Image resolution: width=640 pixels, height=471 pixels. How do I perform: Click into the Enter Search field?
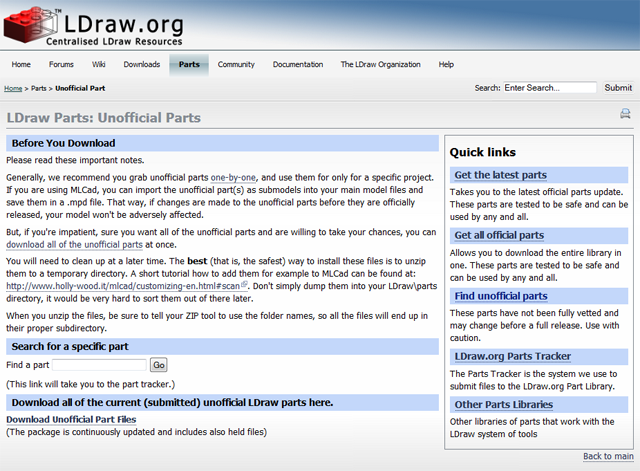pos(549,88)
